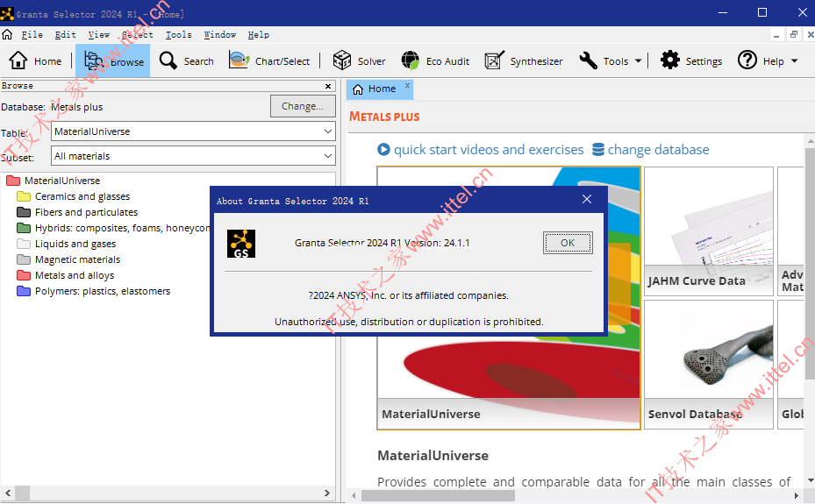
Task: Open the JAHM Curve Data tile
Action: click(709, 231)
